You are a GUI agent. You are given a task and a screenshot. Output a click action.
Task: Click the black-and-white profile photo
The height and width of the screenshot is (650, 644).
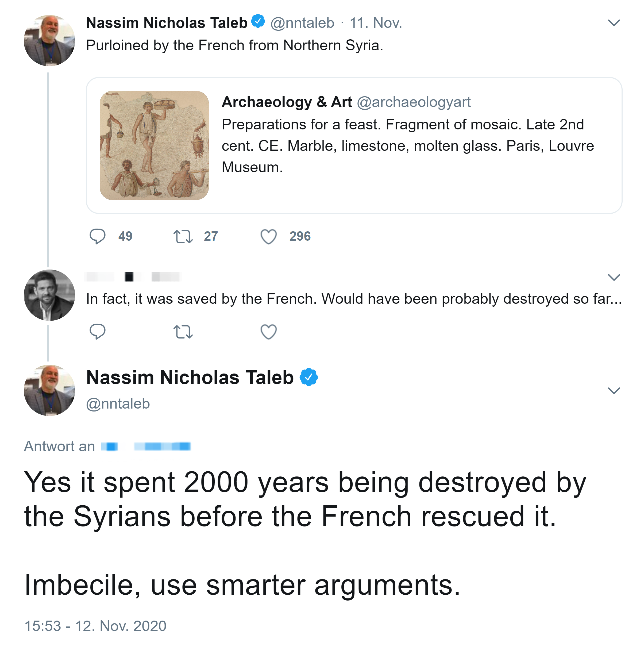(49, 295)
